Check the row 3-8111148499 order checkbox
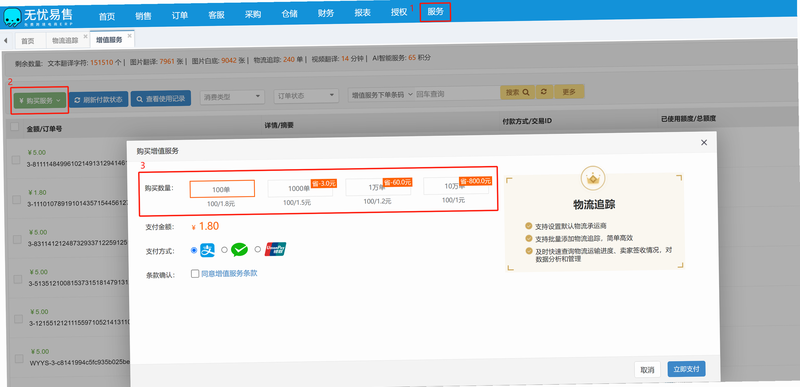Image resolution: width=800 pixels, height=387 pixels. [16, 160]
